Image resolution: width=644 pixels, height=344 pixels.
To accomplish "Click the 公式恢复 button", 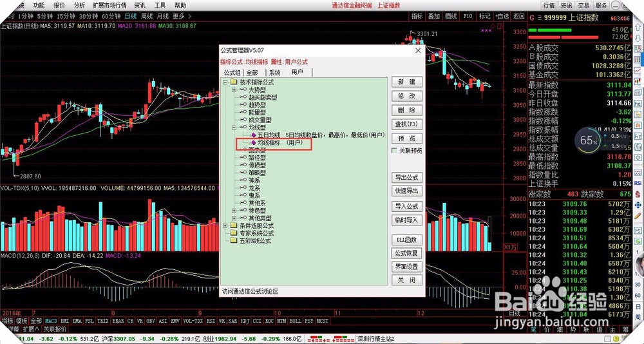I will click(407, 253).
